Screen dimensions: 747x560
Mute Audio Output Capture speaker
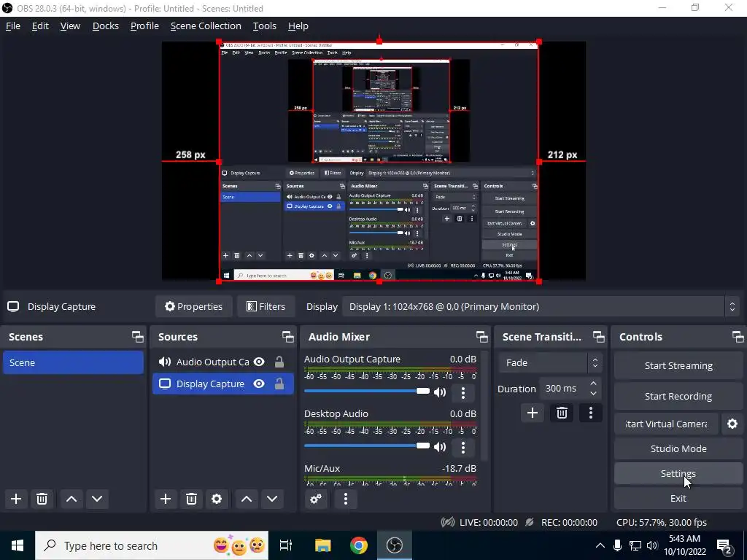[x=440, y=392]
